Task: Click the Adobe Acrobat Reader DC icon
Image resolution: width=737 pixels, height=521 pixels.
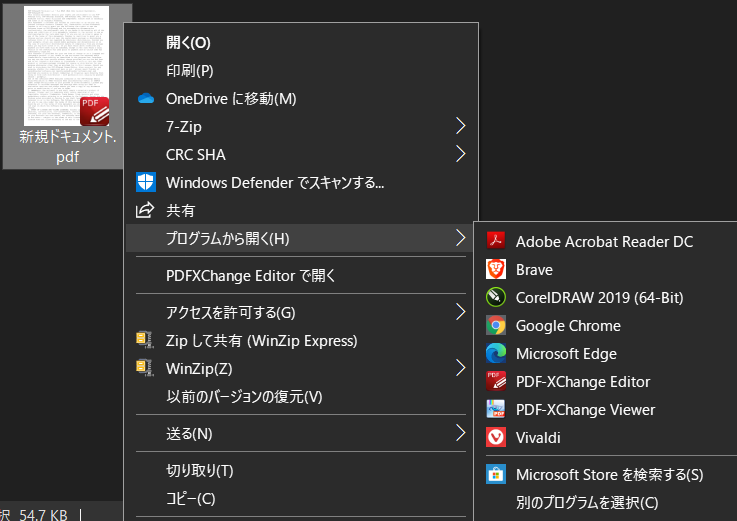Action: pyautogui.click(x=495, y=241)
